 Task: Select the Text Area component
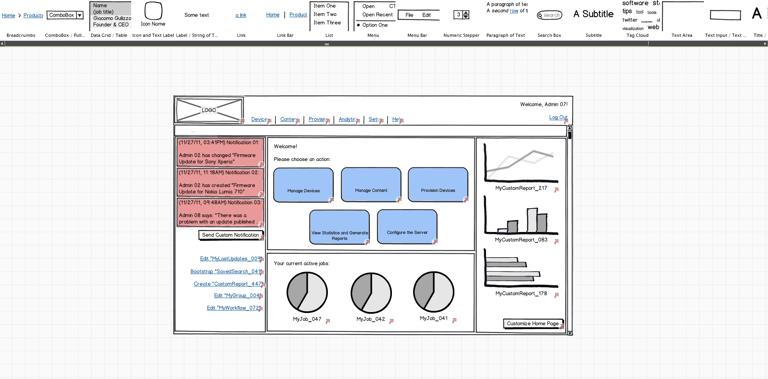click(x=682, y=20)
